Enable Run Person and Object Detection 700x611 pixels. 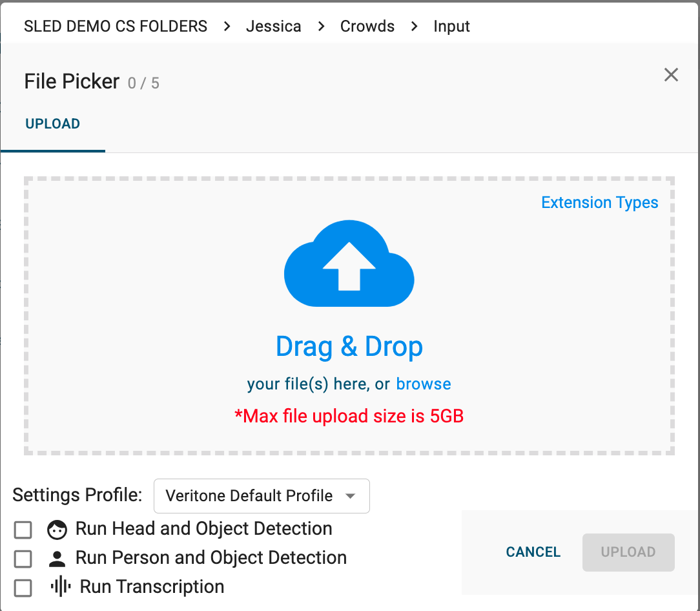click(23, 558)
